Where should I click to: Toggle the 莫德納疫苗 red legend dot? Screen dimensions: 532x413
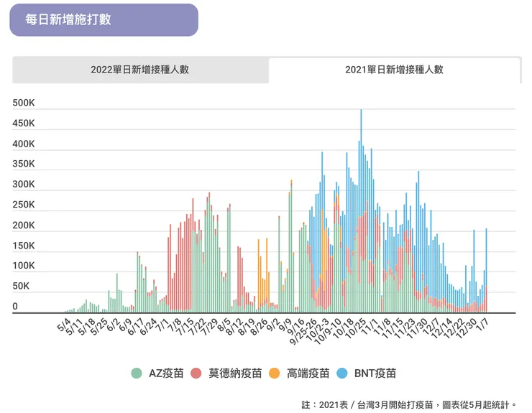[x=196, y=373]
